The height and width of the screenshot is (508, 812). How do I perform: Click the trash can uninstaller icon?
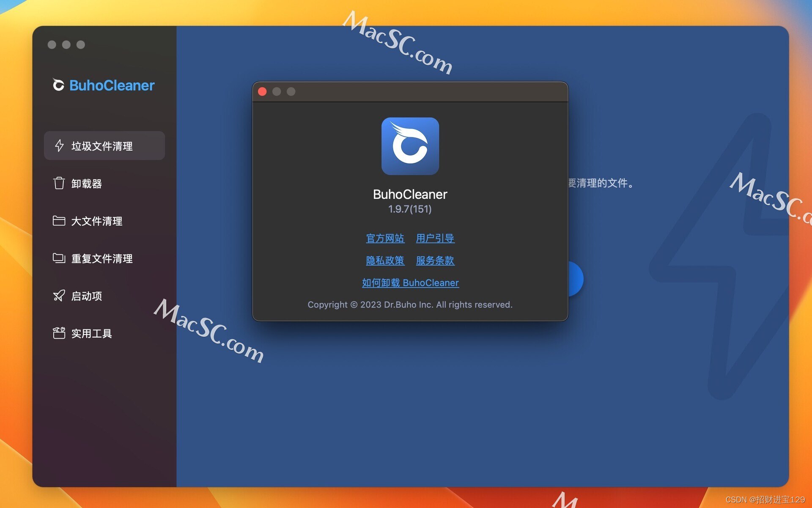59,183
